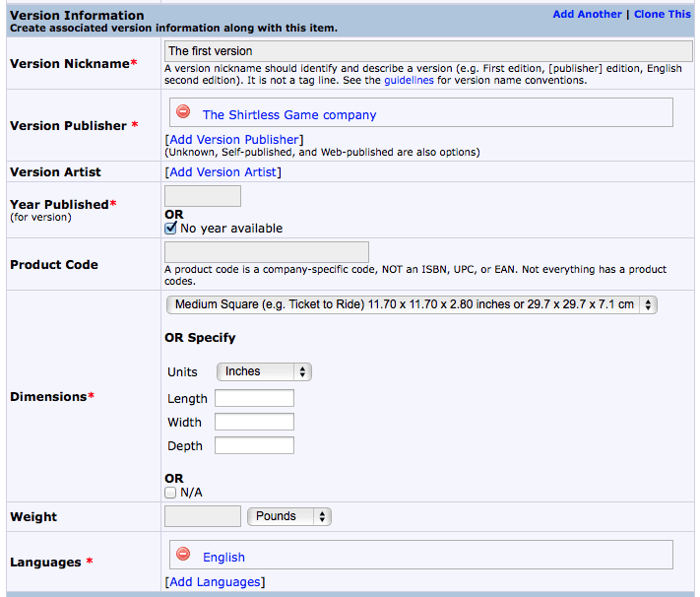This screenshot has height=597, width=700.
Task: Remove The Shirtless Game company publisher
Action: coord(183,111)
